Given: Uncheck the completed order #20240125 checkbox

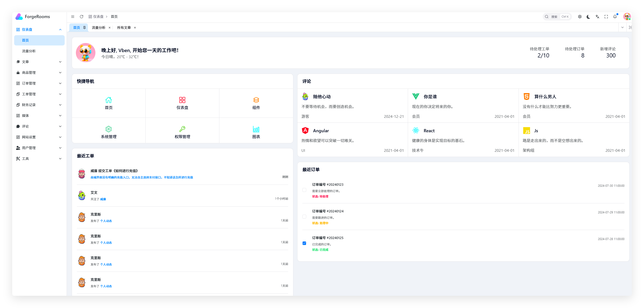Looking at the screenshot, I should point(304,243).
